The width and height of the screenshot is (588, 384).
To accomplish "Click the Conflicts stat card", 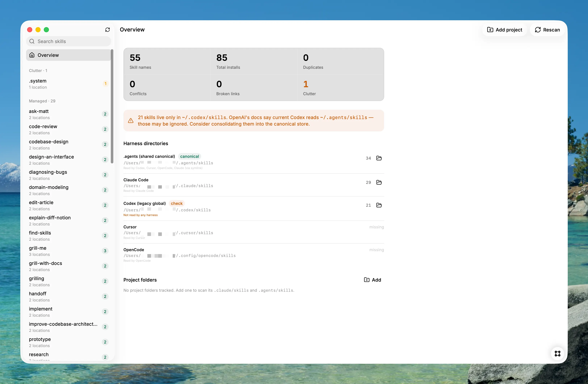I will pyautogui.click(x=167, y=88).
